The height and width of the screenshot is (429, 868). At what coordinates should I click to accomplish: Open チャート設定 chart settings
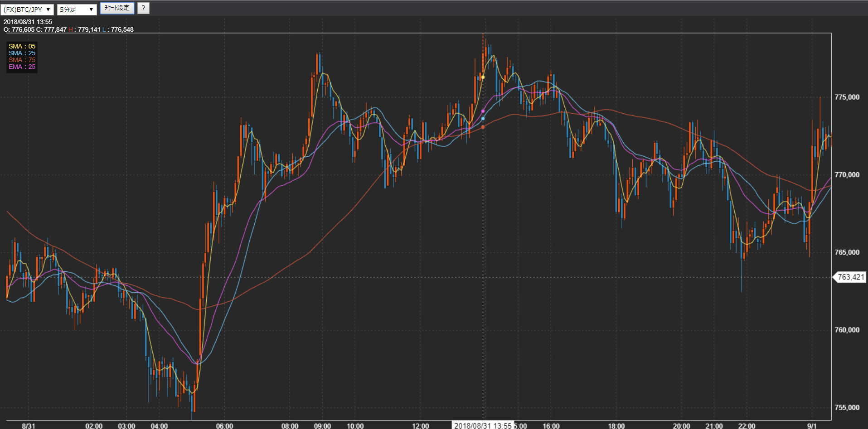pyautogui.click(x=117, y=8)
